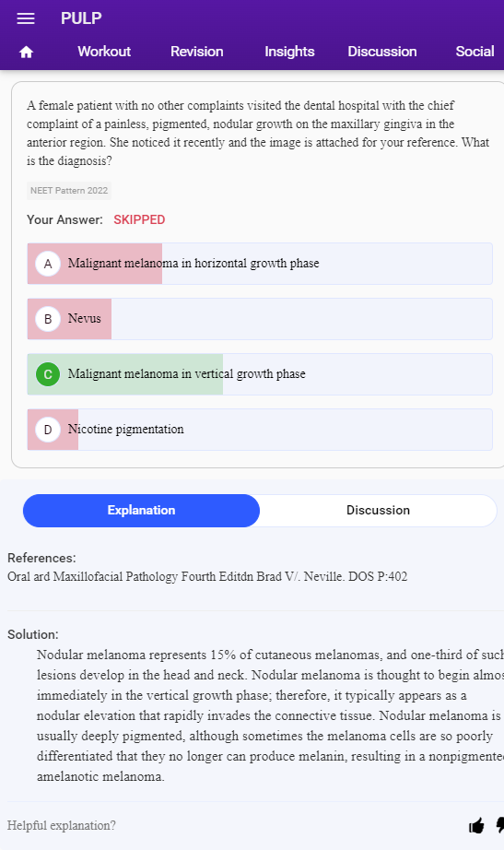Open the Discussion tab in top navigation
The width and height of the screenshot is (504, 850).
click(382, 52)
